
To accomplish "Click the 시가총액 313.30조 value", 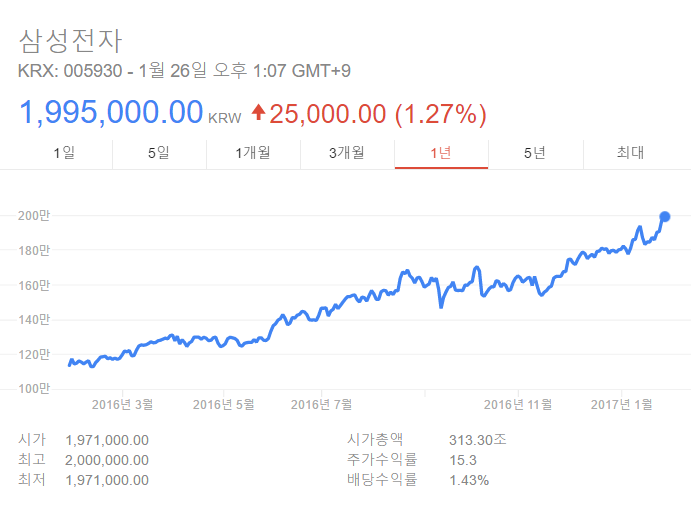I will [x=478, y=440].
